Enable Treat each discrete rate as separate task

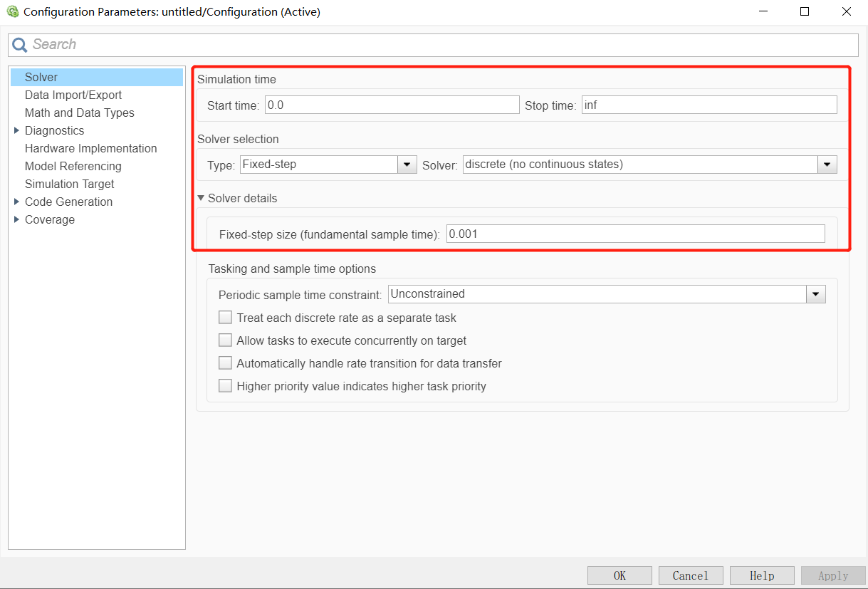(225, 318)
